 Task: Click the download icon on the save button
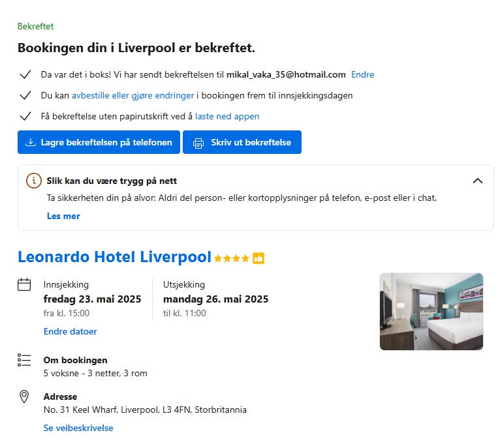31,142
